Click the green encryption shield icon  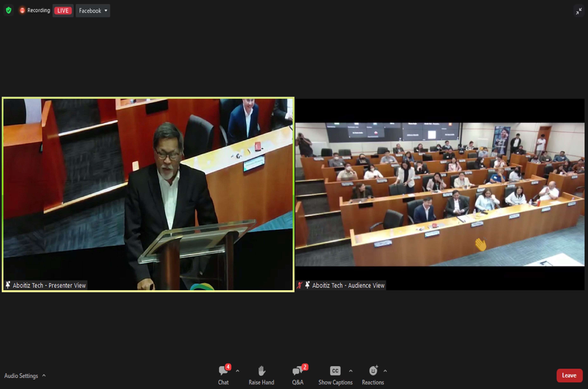tap(9, 10)
